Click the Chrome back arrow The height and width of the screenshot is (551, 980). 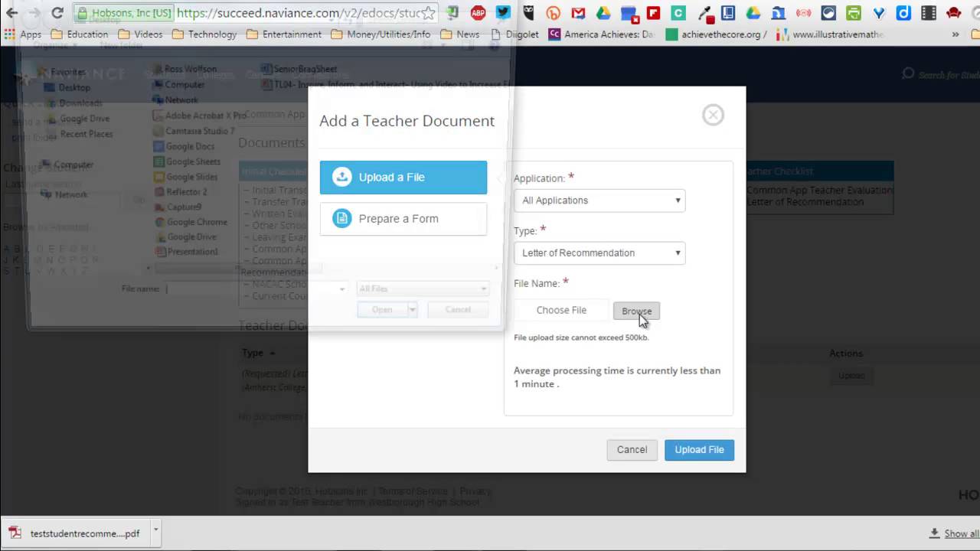pyautogui.click(x=11, y=13)
